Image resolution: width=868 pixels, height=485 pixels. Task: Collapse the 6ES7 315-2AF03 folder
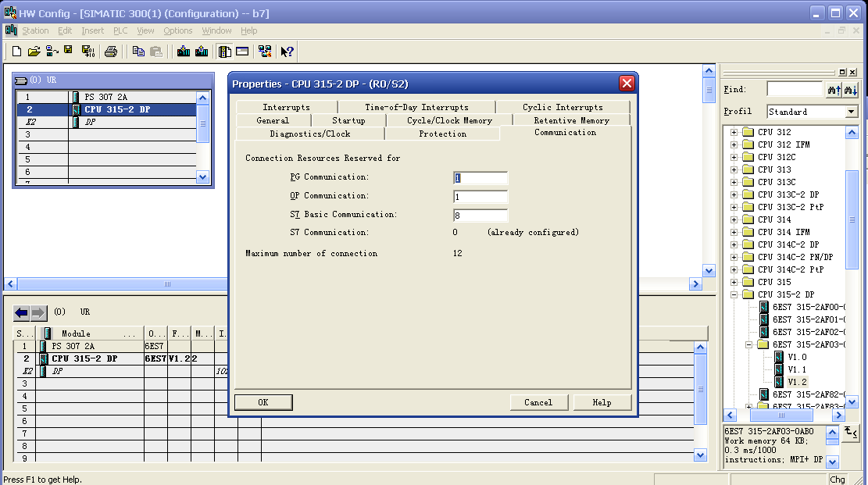(749, 344)
